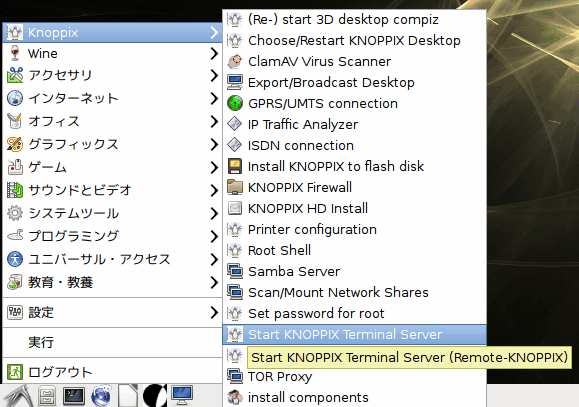This screenshot has height=407, width=579.
Task: Click the インターネット globe icon
Action: [x=15, y=98]
